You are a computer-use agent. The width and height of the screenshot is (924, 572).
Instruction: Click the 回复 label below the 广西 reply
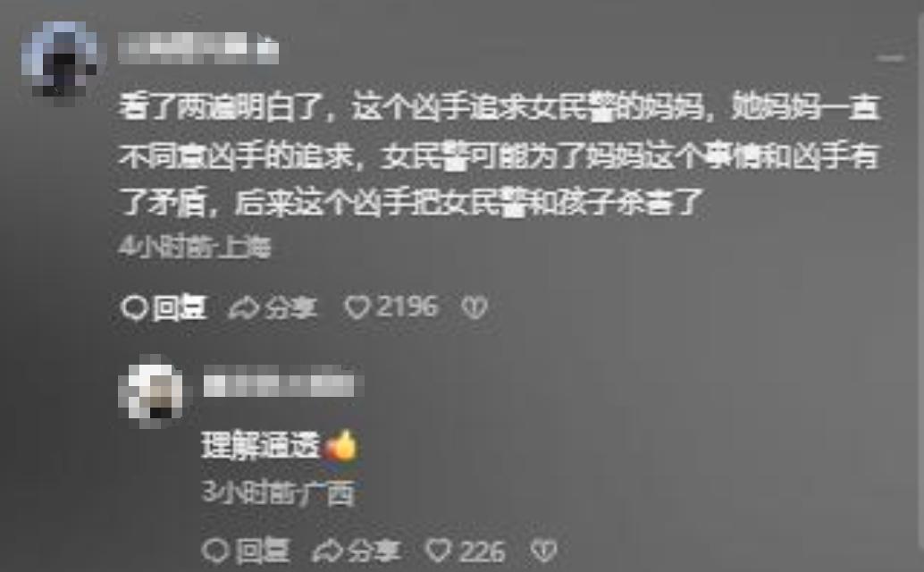click(x=263, y=551)
